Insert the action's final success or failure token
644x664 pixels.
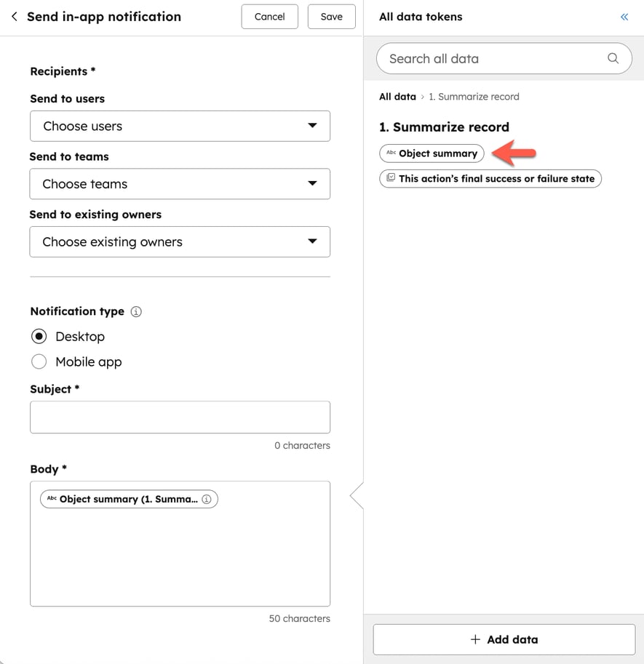tap(490, 178)
